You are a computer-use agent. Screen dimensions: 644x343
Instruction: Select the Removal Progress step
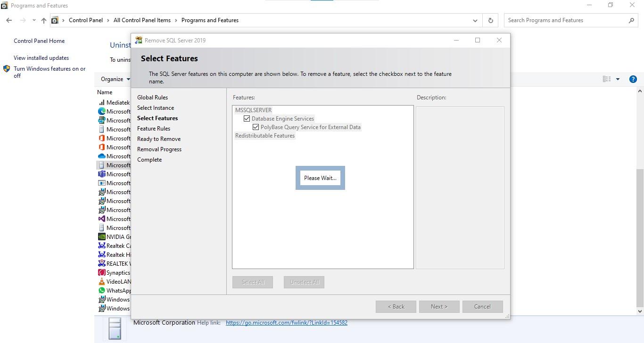tap(159, 149)
